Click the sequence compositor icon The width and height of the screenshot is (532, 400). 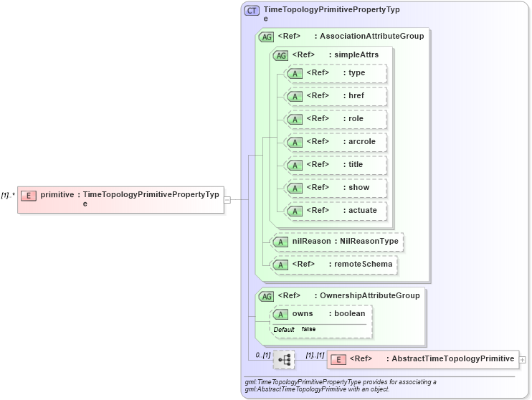[x=284, y=360]
